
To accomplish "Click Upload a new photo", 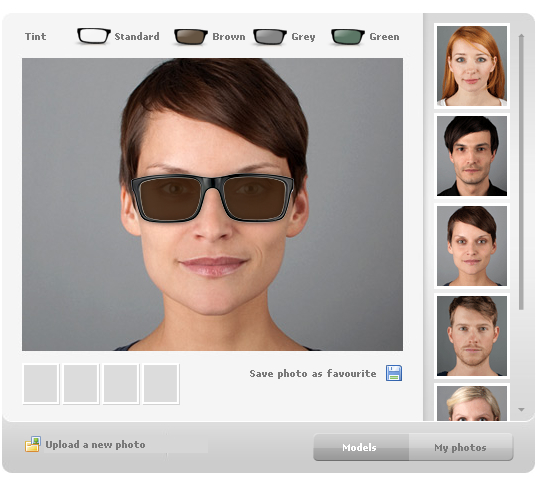I will [x=95, y=445].
